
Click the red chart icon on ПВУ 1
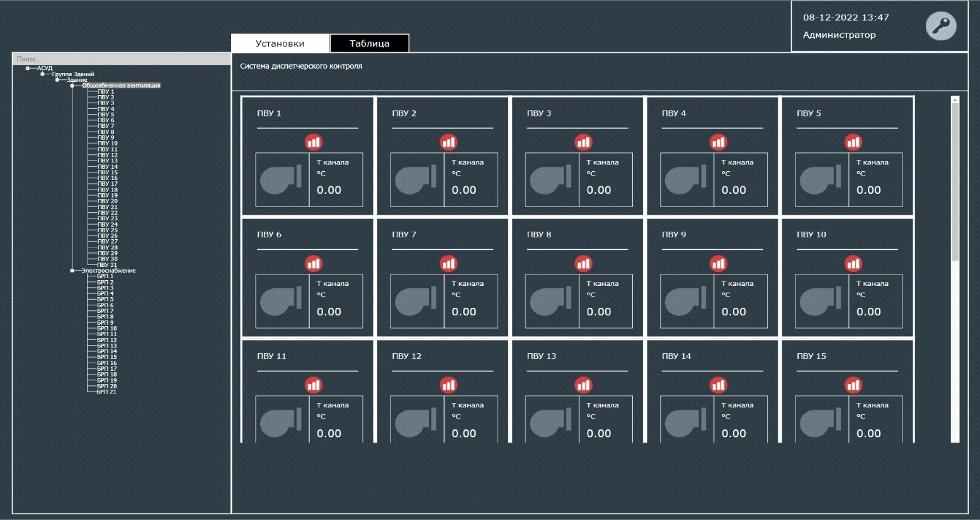click(314, 142)
